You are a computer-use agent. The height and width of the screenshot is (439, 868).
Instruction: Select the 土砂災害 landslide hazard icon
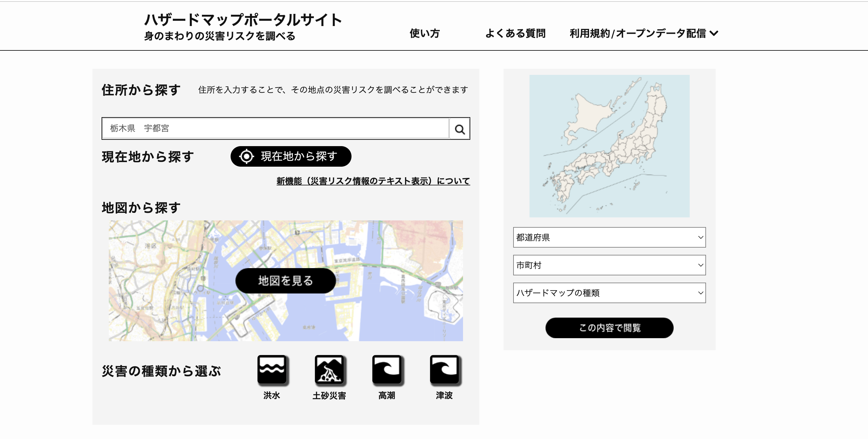tap(329, 370)
